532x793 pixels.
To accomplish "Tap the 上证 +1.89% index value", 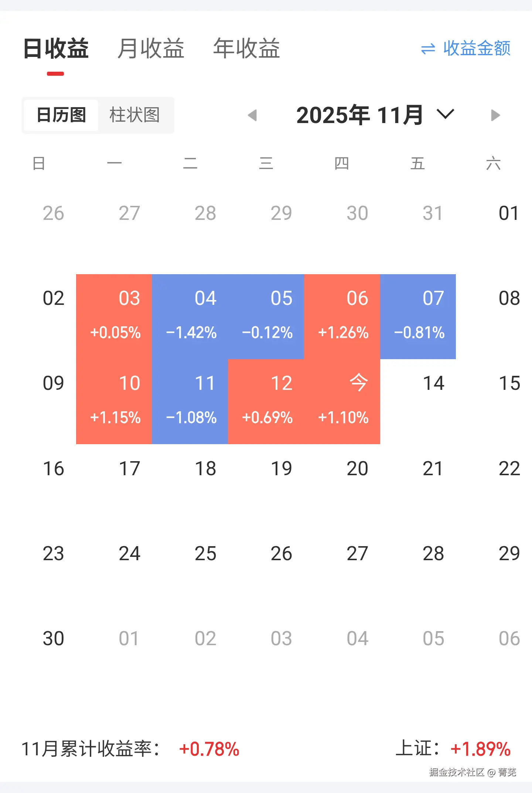I will (x=480, y=749).
